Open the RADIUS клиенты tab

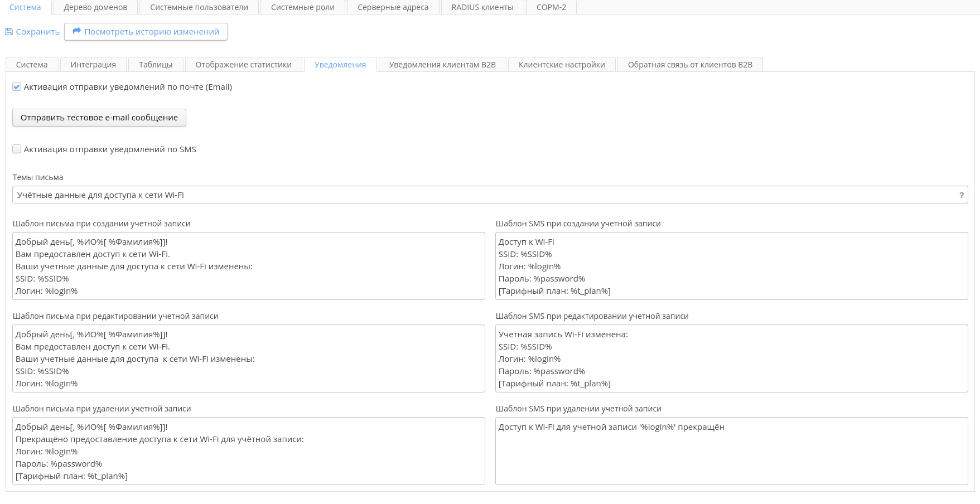[x=482, y=7]
